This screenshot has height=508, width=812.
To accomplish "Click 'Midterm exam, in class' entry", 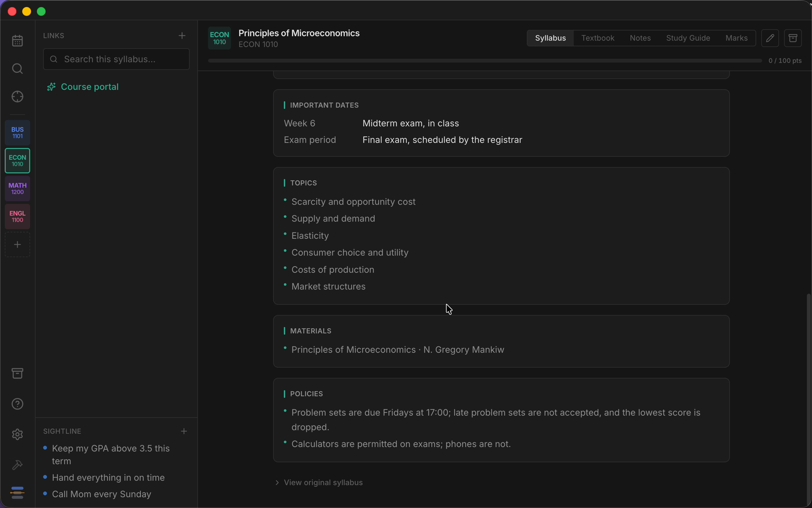I will pos(411,123).
